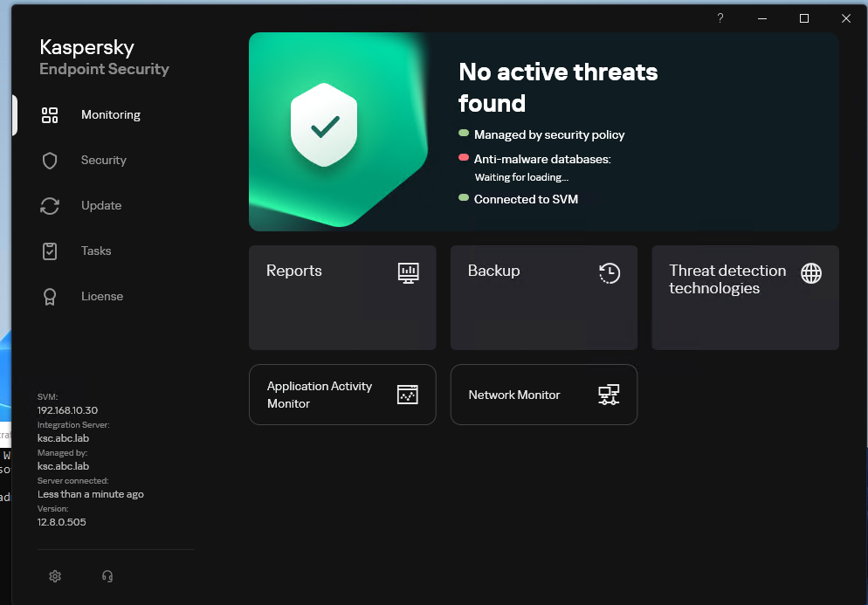Switch to the Security section
Screen dimensions: 868x605
tap(104, 161)
